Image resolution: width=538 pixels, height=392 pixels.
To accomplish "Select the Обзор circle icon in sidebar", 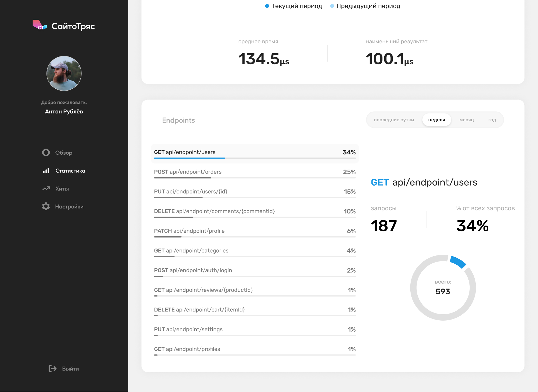I will click(46, 153).
